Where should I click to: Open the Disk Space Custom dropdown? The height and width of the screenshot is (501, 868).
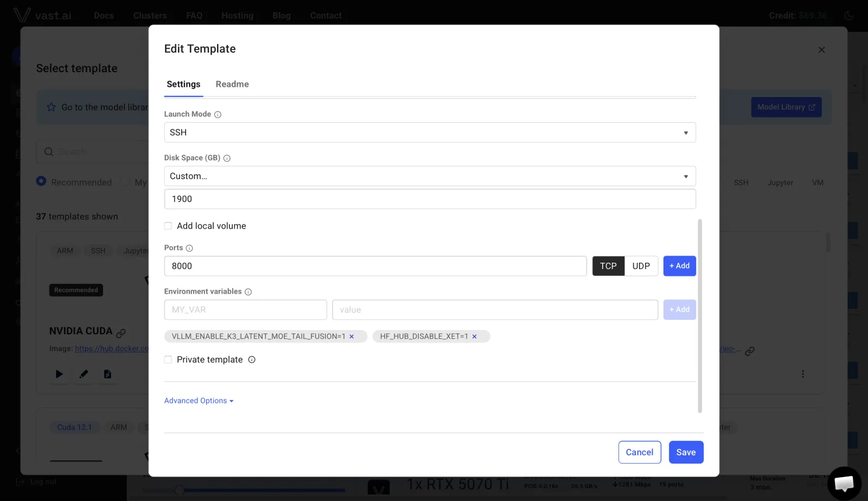coord(430,176)
